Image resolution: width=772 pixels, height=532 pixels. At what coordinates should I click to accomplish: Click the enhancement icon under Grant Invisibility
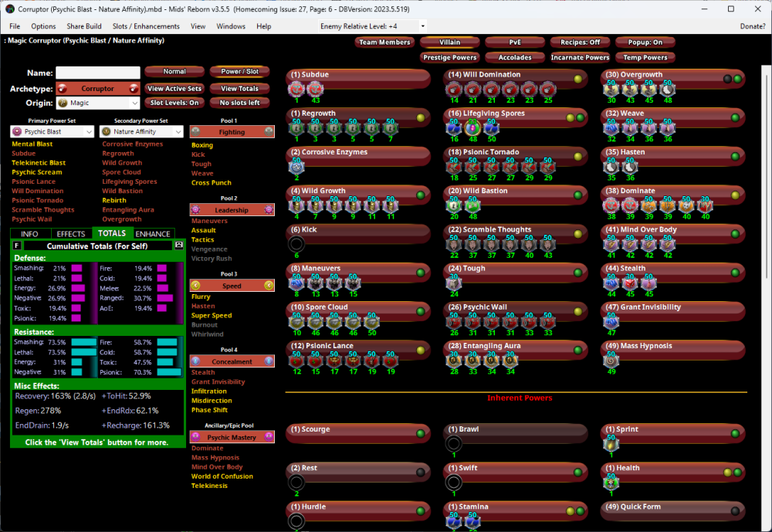(x=611, y=322)
